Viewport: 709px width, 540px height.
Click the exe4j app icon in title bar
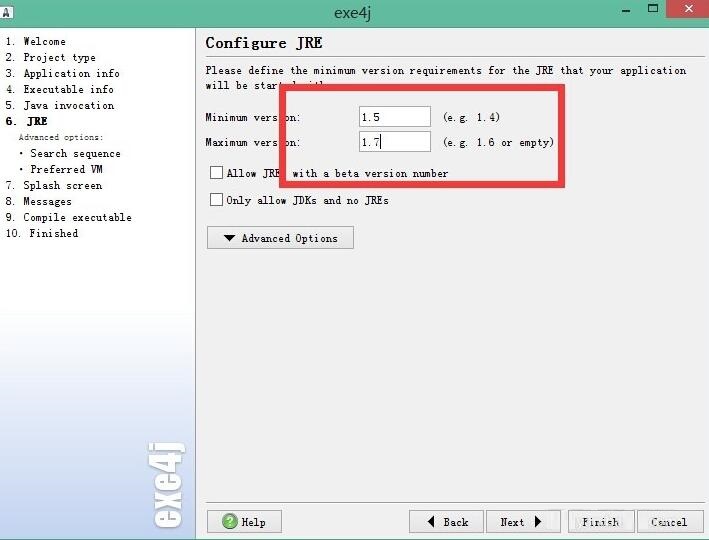6,12
